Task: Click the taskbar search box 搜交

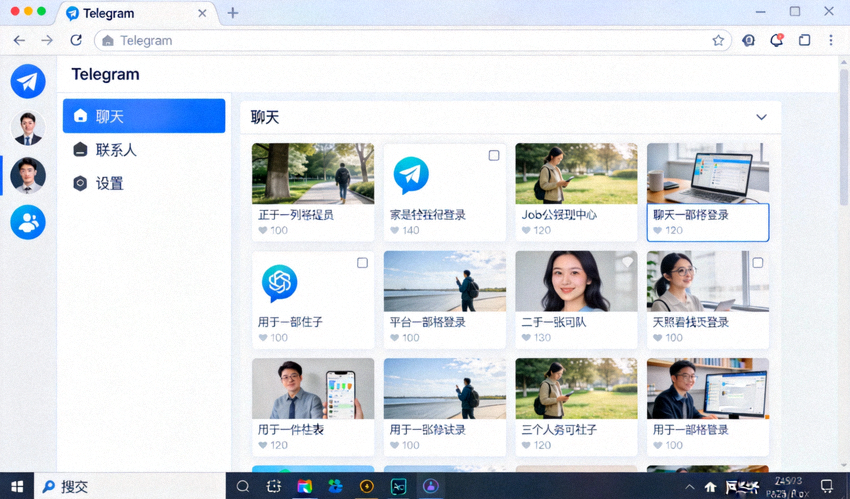Action: point(130,486)
